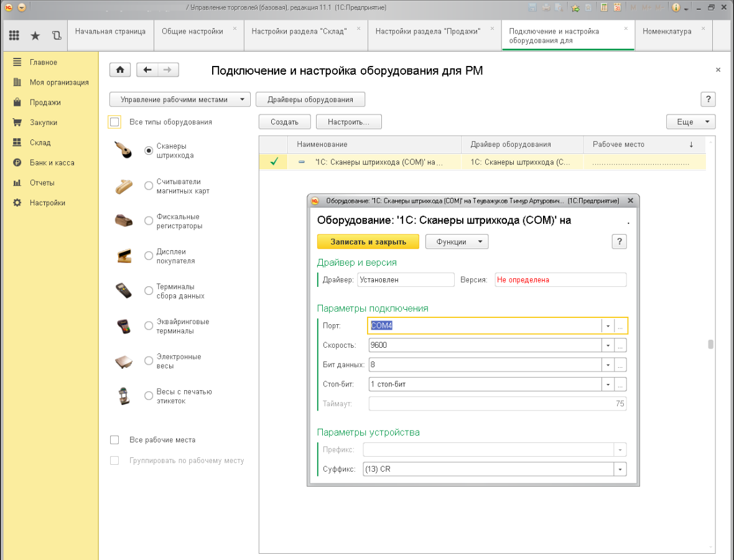The image size is (734, 560).
Task: Open help question mark in equipment dialog
Action: (x=620, y=241)
